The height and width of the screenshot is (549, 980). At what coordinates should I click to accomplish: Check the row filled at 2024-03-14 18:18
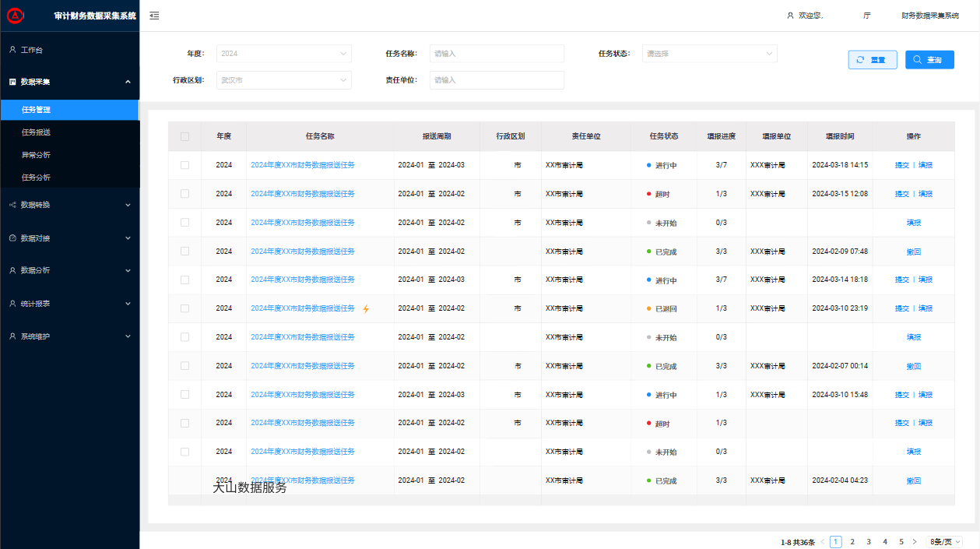(x=184, y=280)
